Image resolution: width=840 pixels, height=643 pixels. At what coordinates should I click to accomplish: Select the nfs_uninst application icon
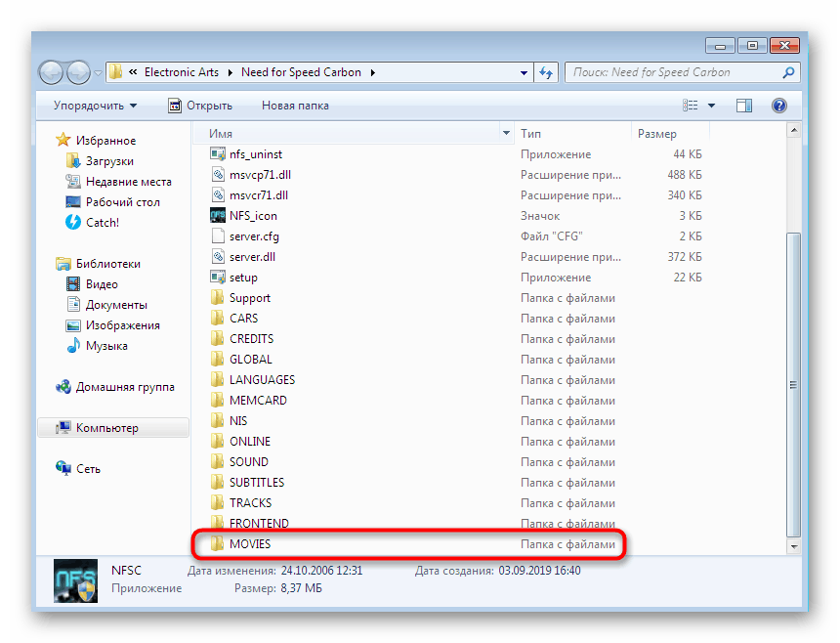click(218, 154)
